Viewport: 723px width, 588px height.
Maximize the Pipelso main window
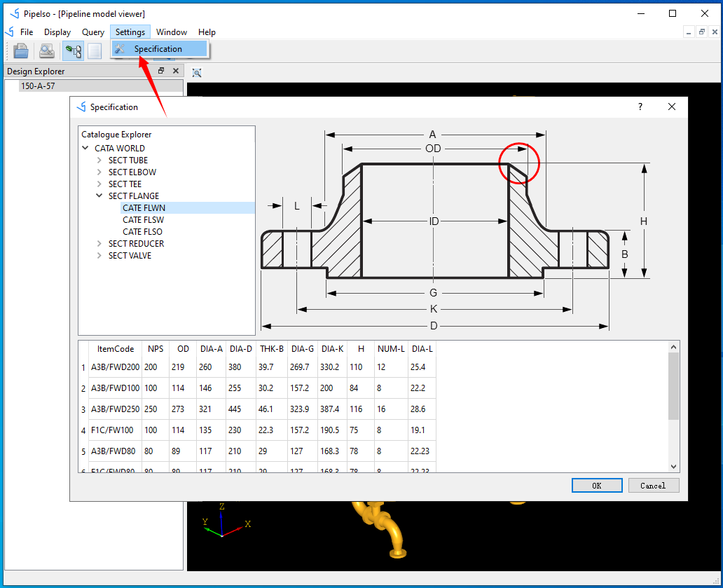[x=673, y=13]
